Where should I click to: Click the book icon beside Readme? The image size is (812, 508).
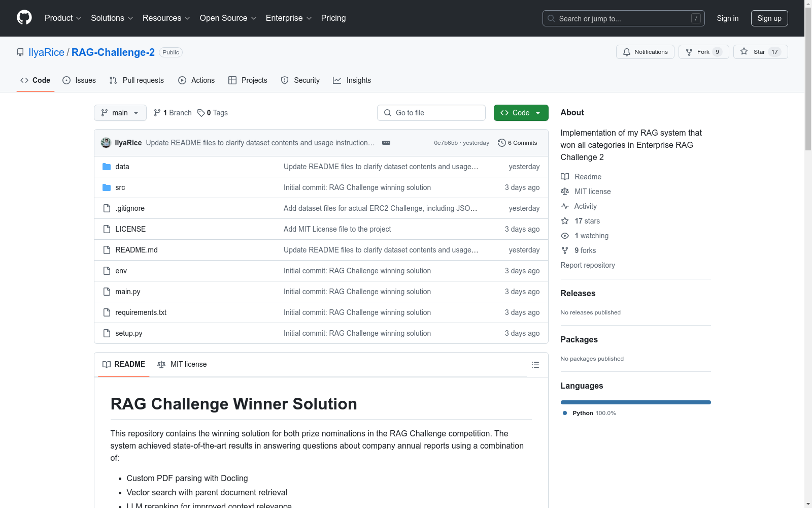565,177
